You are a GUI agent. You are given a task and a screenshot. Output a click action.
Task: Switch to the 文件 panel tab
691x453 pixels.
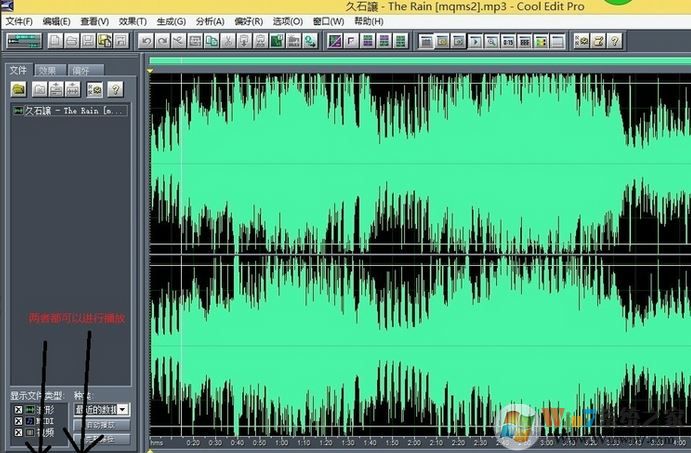pyautogui.click(x=19, y=70)
